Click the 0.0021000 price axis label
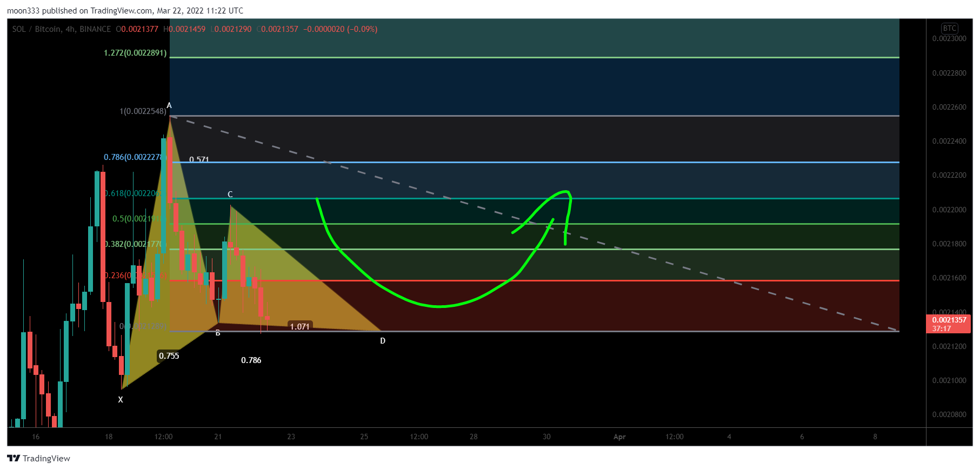980x470 pixels. (x=949, y=380)
